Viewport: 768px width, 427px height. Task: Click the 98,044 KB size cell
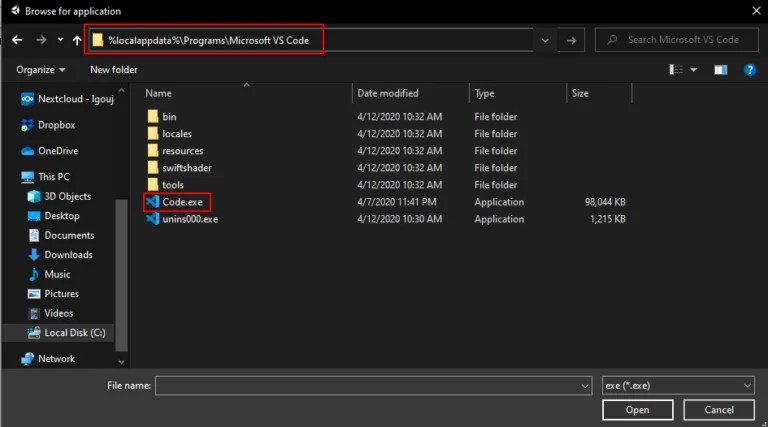tap(605, 202)
